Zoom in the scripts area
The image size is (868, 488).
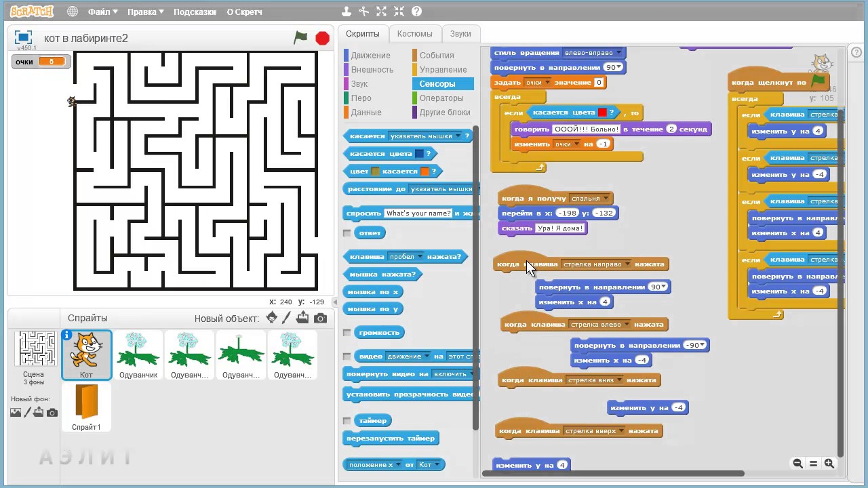[829, 464]
